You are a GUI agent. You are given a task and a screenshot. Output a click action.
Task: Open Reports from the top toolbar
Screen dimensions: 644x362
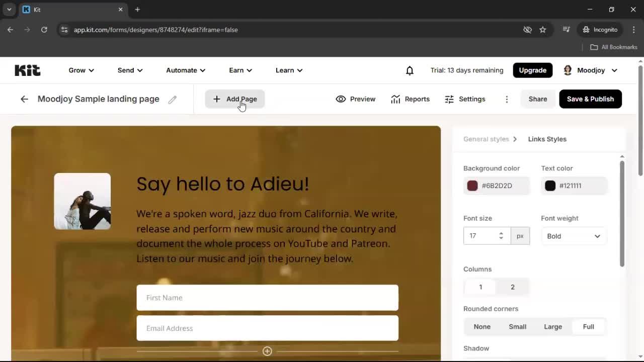pos(410,99)
